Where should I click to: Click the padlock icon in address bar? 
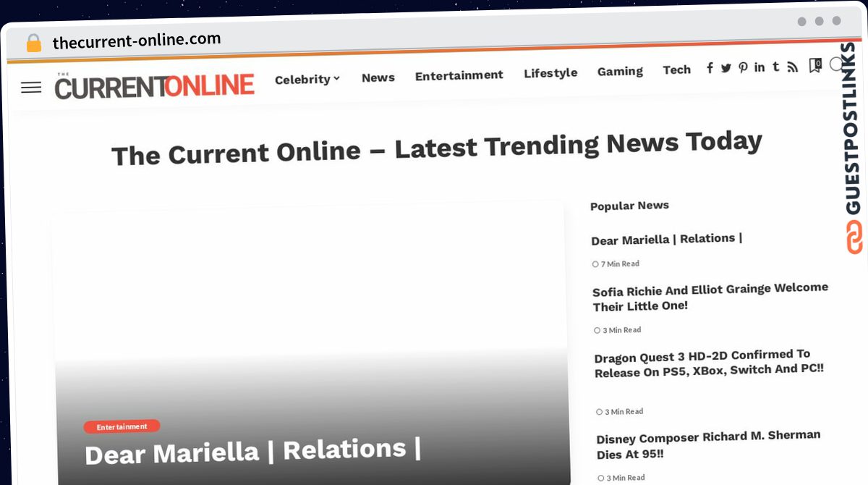pyautogui.click(x=33, y=43)
